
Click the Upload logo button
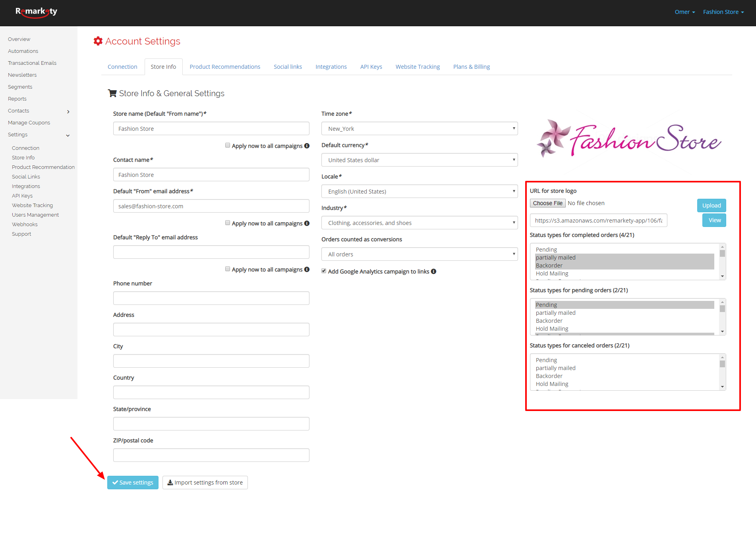click(712, 205)
